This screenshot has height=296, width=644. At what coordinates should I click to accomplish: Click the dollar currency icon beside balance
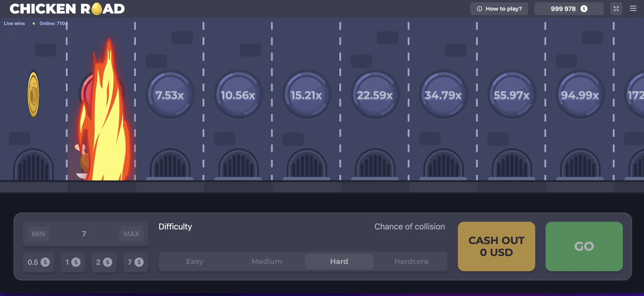(x=584, y=9)
